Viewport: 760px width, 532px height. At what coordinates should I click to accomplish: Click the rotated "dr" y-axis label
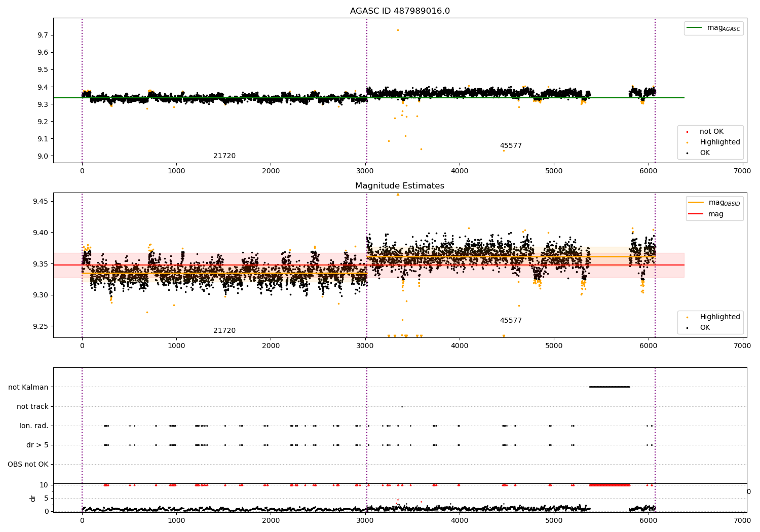click(x=33, y=498)
